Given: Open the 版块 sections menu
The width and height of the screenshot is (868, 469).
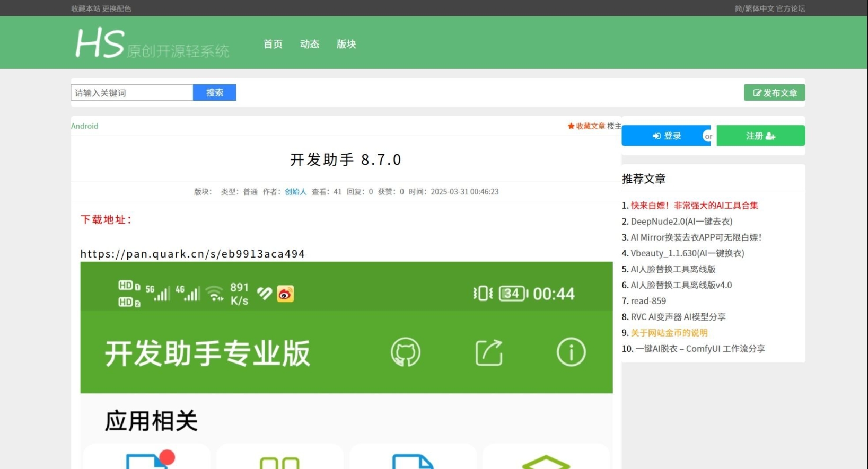Looking at the screenshot, I should [x=346, y=44].
